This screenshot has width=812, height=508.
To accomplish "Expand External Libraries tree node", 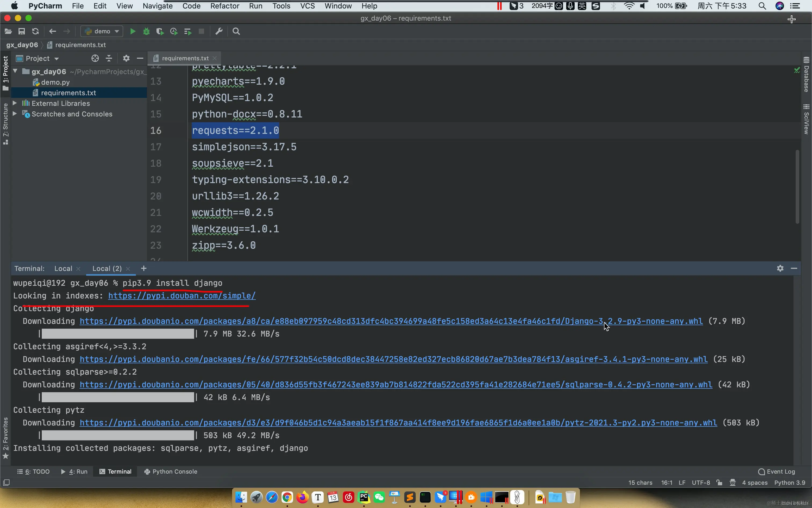I will pos(15,103).
